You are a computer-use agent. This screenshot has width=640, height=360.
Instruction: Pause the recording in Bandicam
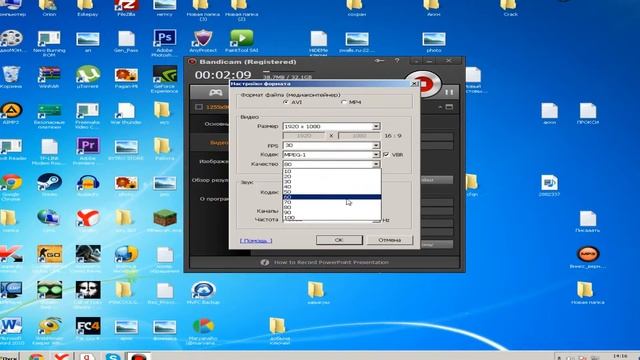coord(449,92)
